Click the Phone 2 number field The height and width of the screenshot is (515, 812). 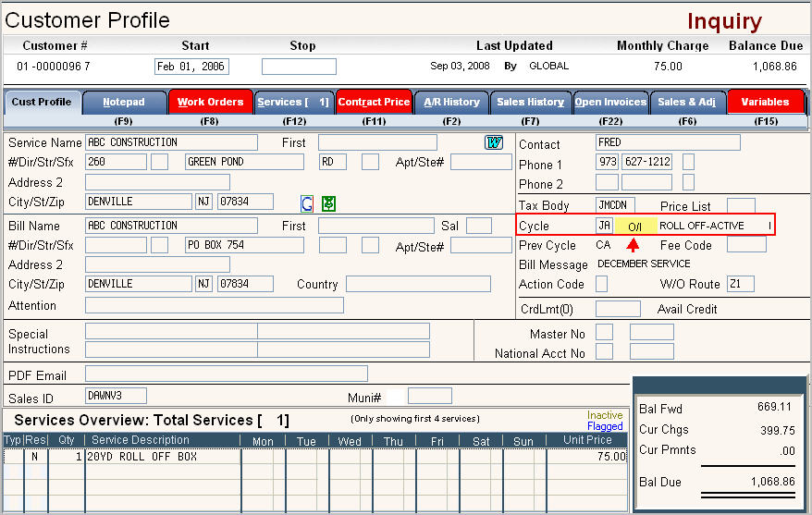click(647, 181)
